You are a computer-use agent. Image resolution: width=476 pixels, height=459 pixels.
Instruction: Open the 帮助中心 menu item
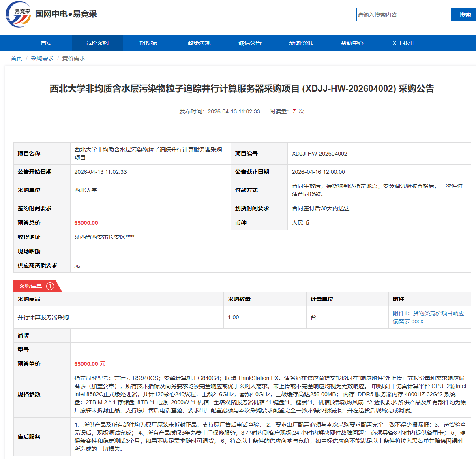click(x=352, y=43)
